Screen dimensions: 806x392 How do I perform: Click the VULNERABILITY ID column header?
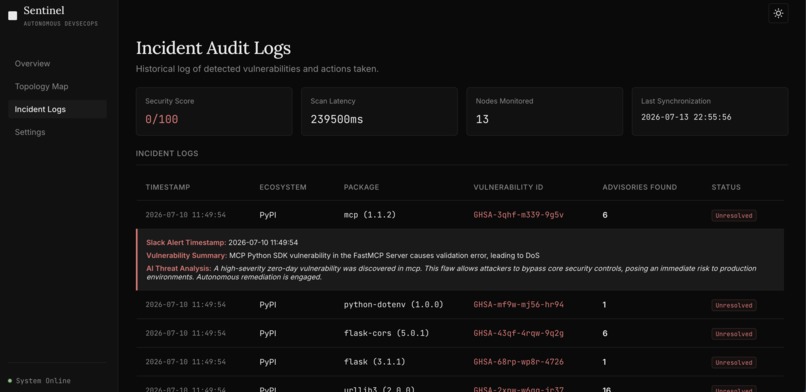[508, 187]
